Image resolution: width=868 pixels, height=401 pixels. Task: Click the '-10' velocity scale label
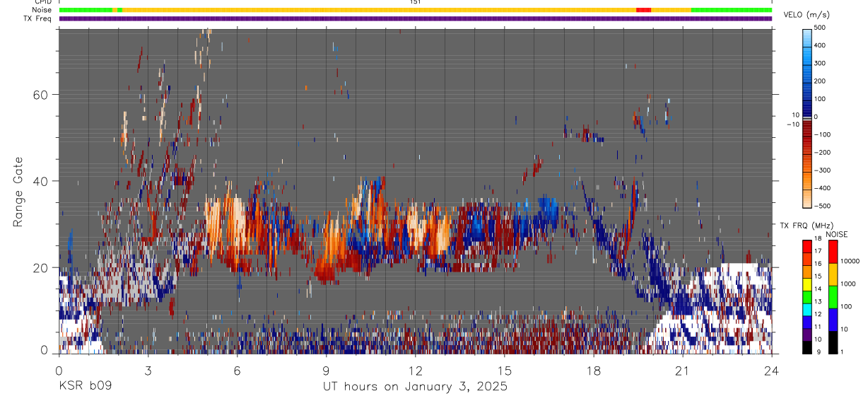point(792,124)
